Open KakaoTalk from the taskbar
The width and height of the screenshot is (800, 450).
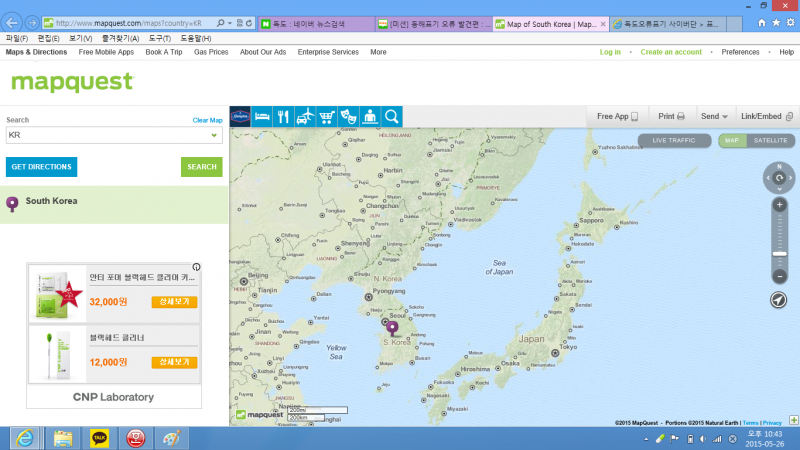point(99,438)
